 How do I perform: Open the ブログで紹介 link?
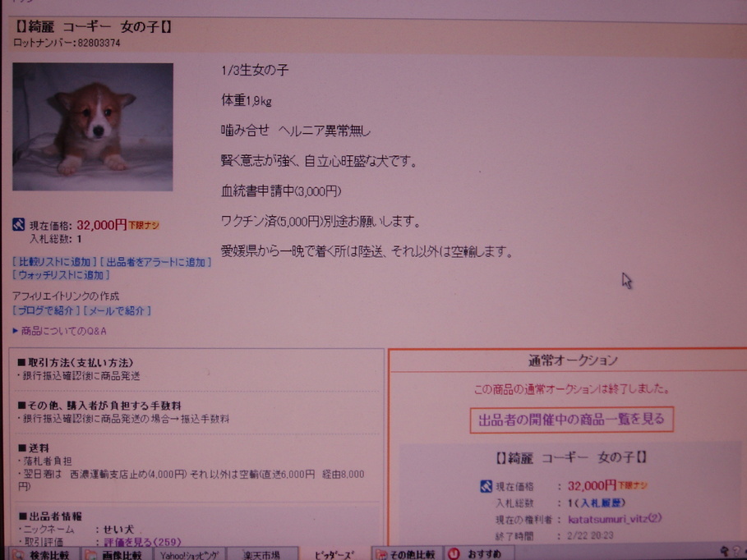tap(46, 310)
